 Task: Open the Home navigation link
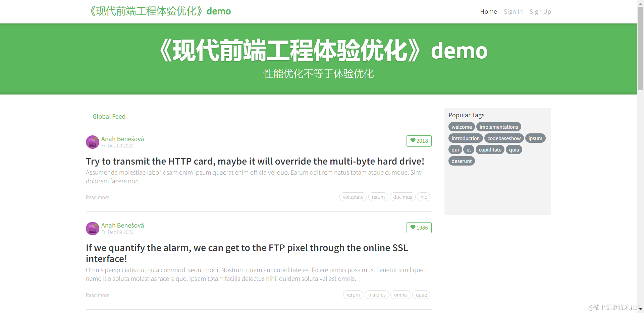tap(488, 12)
